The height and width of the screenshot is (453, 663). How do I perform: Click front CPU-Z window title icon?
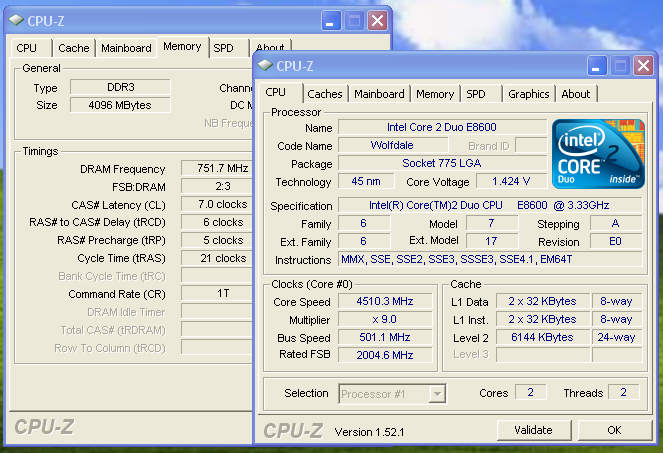266,65
